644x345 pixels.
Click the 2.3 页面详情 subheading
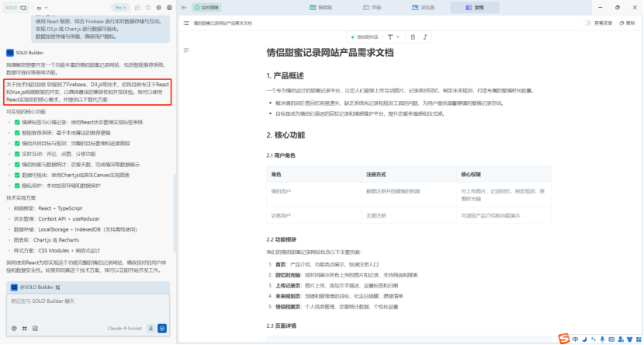coord(282,326)
